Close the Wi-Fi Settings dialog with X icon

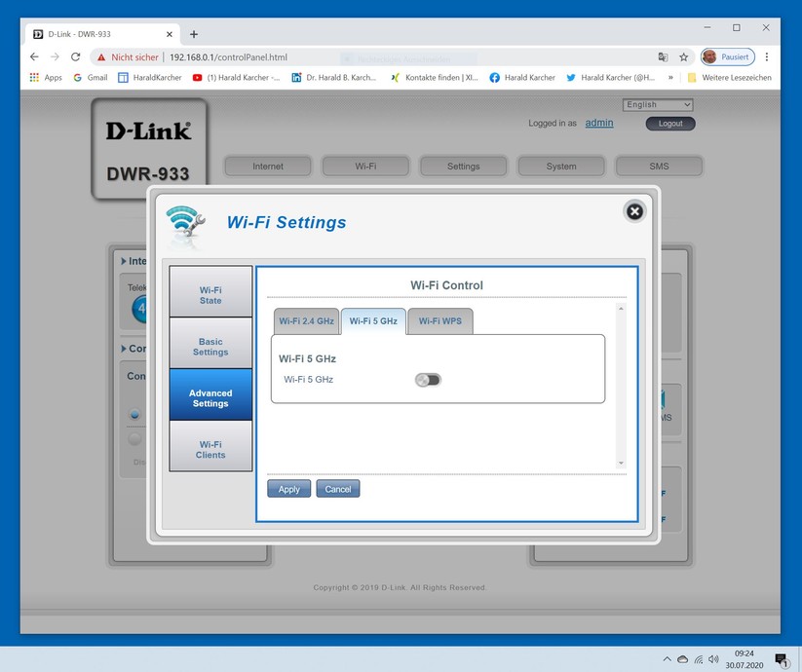pyautogui.click(x=634, y=211)
